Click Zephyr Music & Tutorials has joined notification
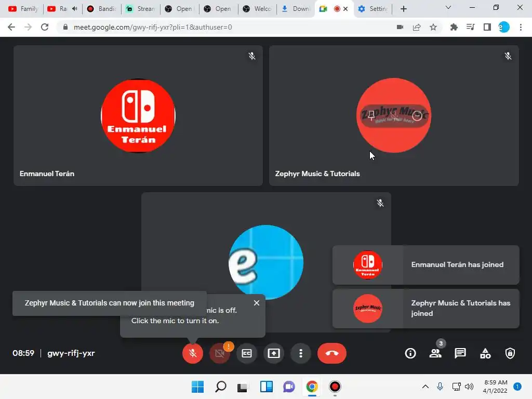532x399 pixels. 426,309
